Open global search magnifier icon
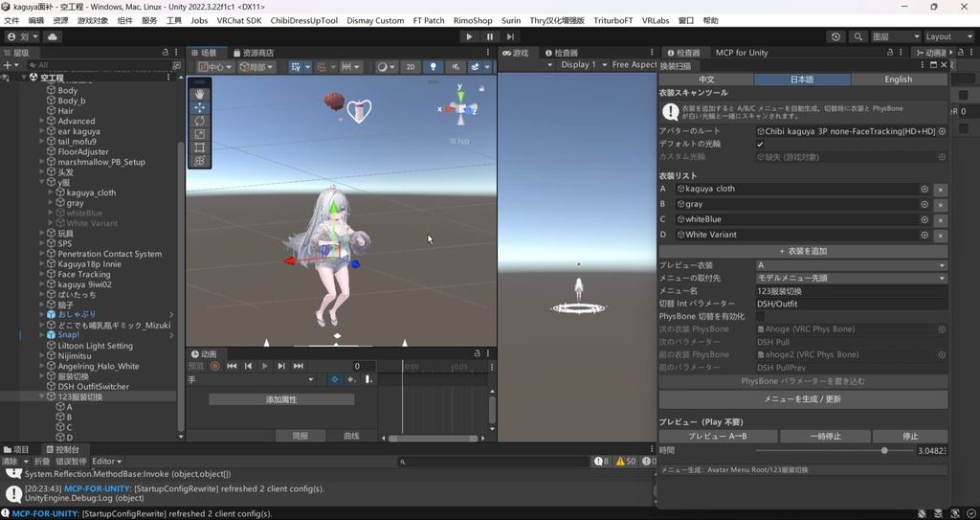The image size is (980, 520). point(858,37)
